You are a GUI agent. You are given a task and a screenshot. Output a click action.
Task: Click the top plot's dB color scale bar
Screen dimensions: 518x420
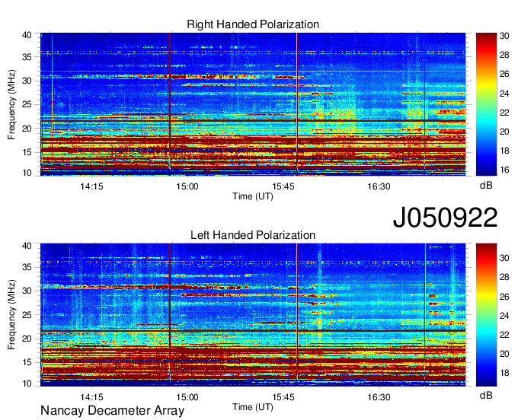[486, 104]
